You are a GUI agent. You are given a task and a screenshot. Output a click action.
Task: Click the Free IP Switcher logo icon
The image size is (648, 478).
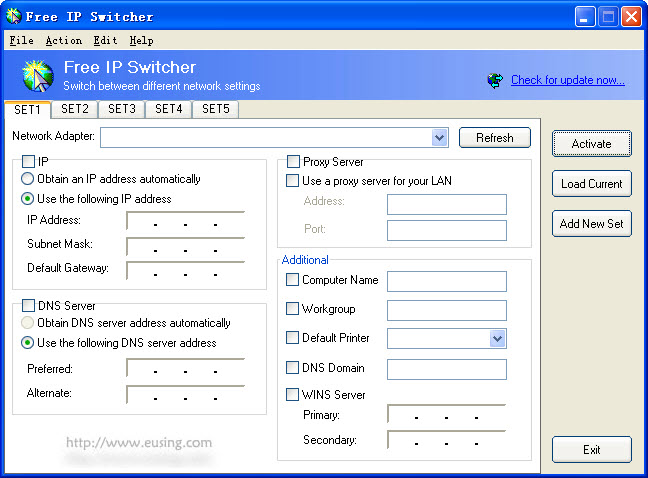click(x=37, y=75)
